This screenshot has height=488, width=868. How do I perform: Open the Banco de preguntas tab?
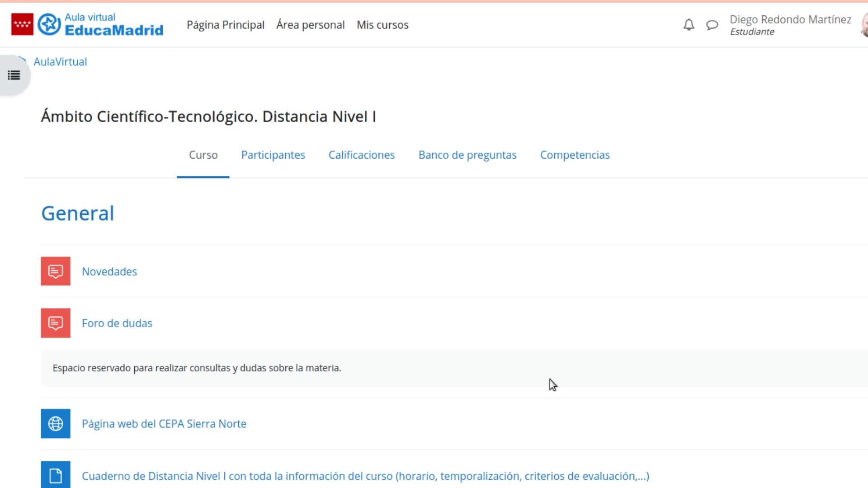467,155
